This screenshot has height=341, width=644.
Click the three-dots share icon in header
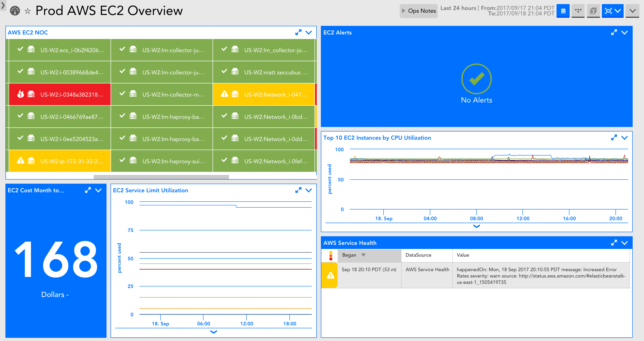pos(578,11)
